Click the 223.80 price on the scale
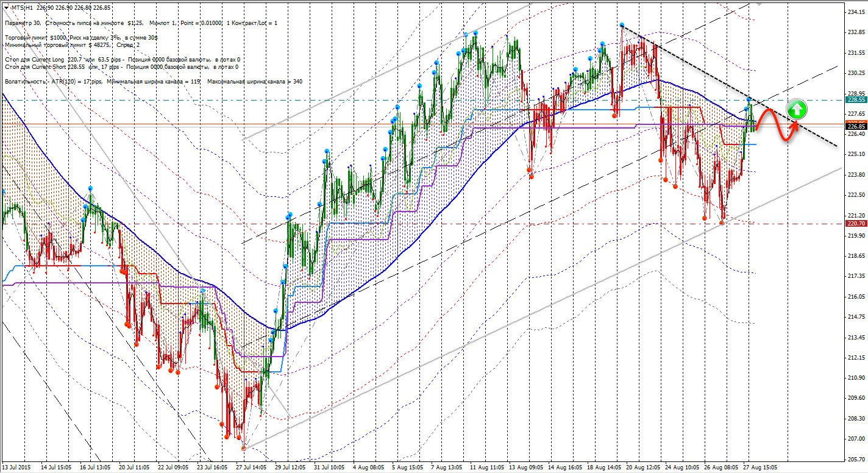This screenshot has height=473, width=868. click(856, 174)
